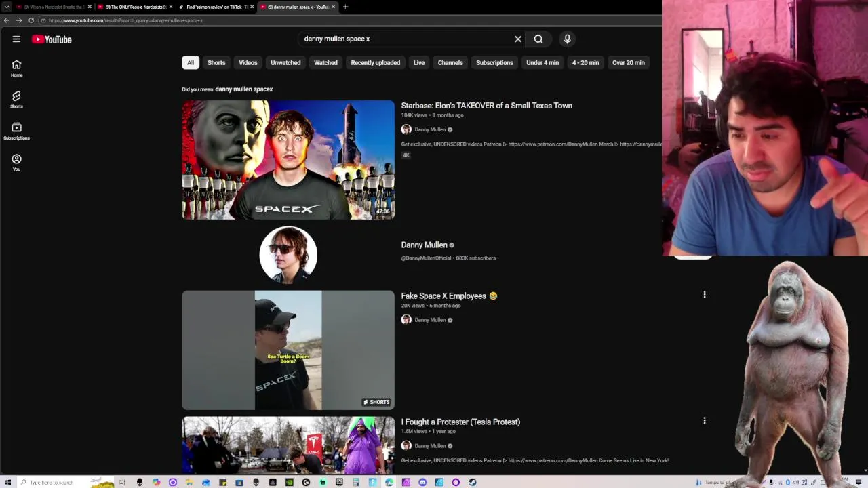Image resolution: width=868 pixels, height=488 pixels.
Task: Click the magnifier search button
Action: [x=538, y=39]
